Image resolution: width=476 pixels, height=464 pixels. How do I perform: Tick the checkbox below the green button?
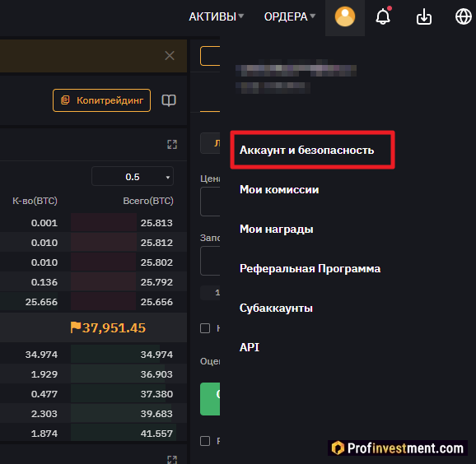pyautogui.click(x=205, y=441)
